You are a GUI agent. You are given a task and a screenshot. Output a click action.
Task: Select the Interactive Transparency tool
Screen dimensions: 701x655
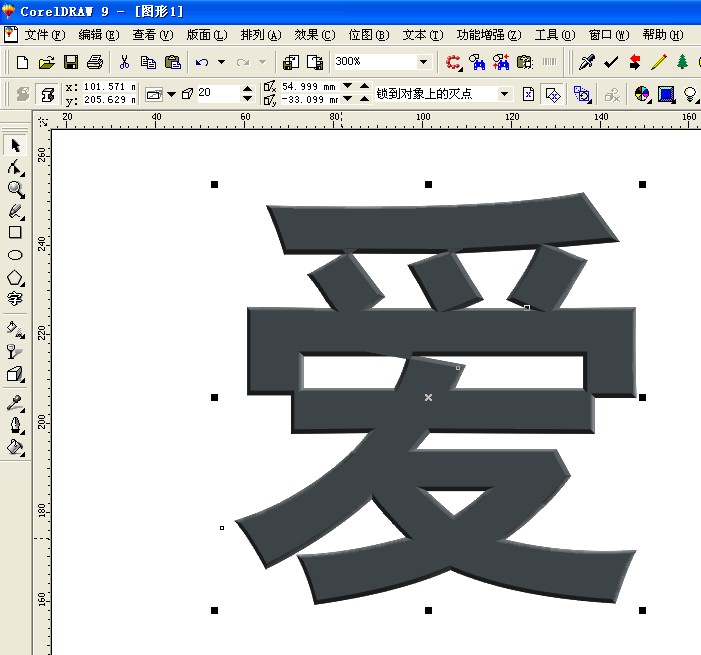point(15,351)
